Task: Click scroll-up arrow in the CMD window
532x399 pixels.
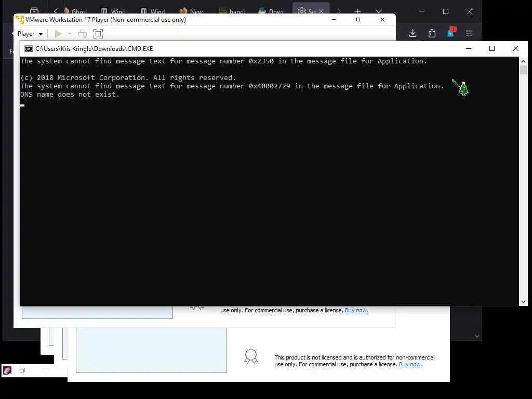Action: [x=523, y=61]
